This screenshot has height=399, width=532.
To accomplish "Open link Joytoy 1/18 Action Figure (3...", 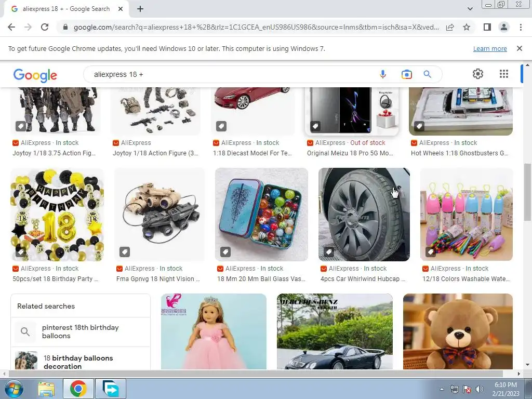I will (x=156, y=153).
